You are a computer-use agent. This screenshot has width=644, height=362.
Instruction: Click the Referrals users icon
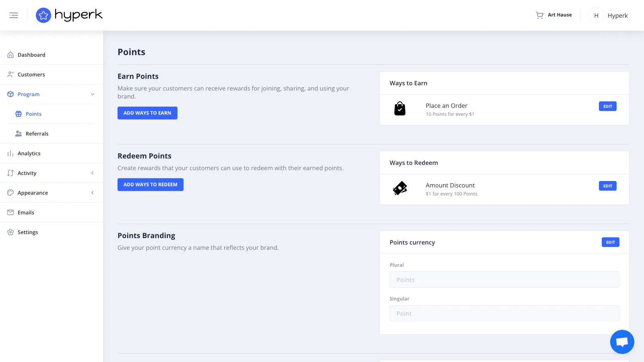(19, 134)
